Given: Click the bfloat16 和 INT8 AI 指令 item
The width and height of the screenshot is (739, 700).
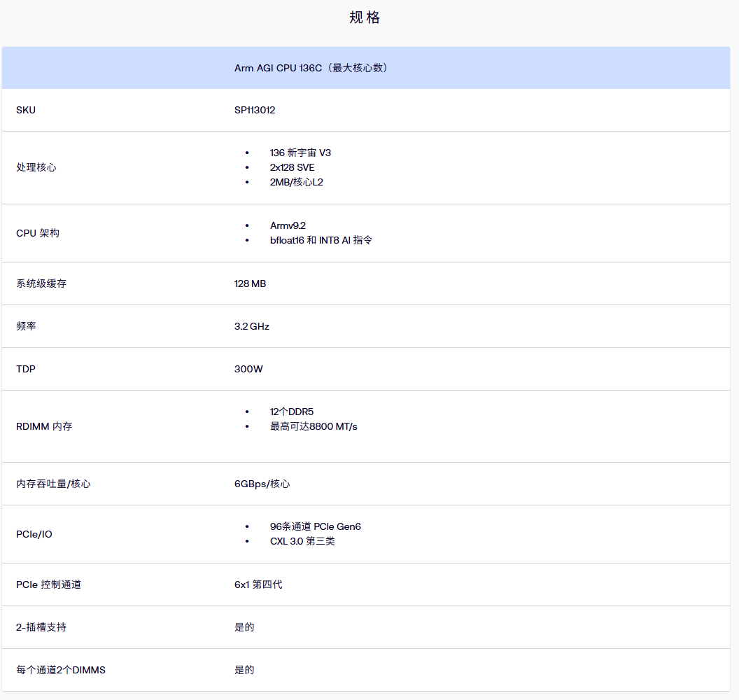Looking at the screenshot, I should click(x=321, y=240).
